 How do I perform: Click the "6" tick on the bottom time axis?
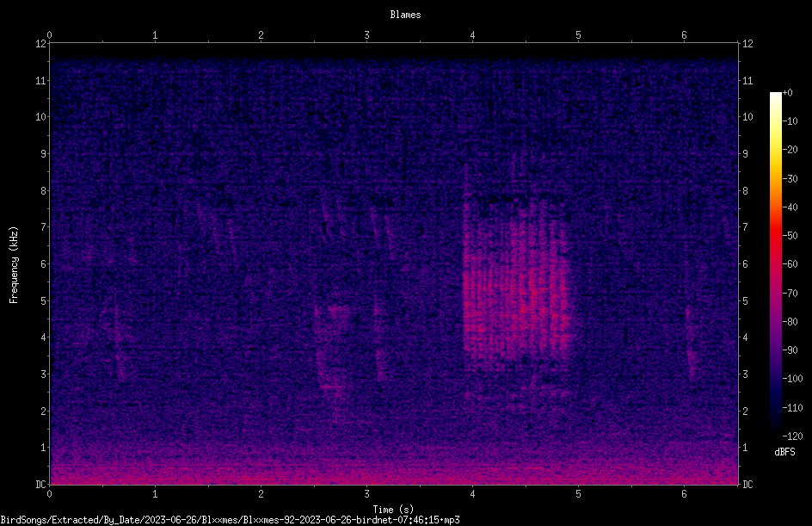coord(684,494)
